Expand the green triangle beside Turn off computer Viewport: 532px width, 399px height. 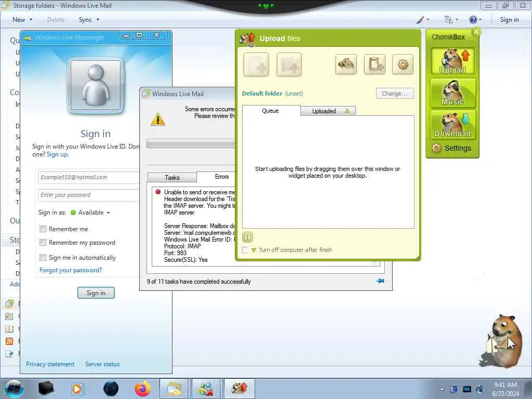pyautogui.click(x=254, y=250)
